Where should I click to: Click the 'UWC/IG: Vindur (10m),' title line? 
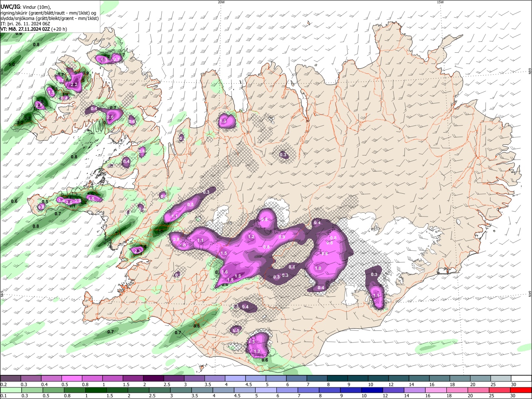(x=26, y=7)
